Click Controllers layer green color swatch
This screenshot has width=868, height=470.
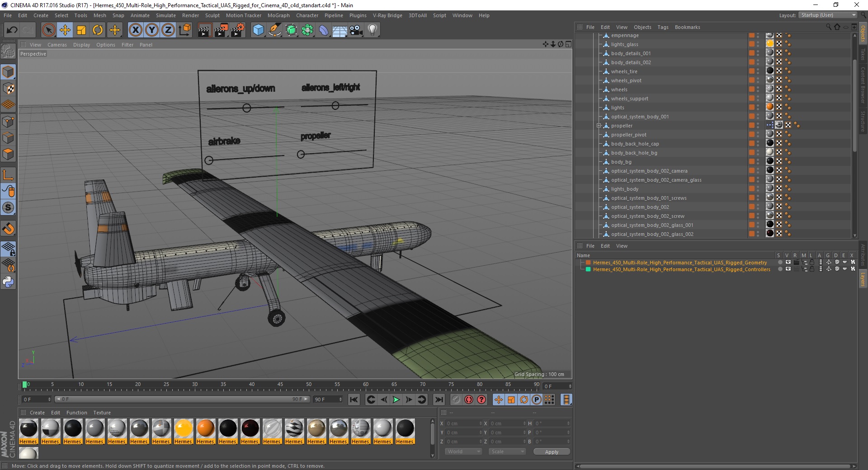pos(588,269)
